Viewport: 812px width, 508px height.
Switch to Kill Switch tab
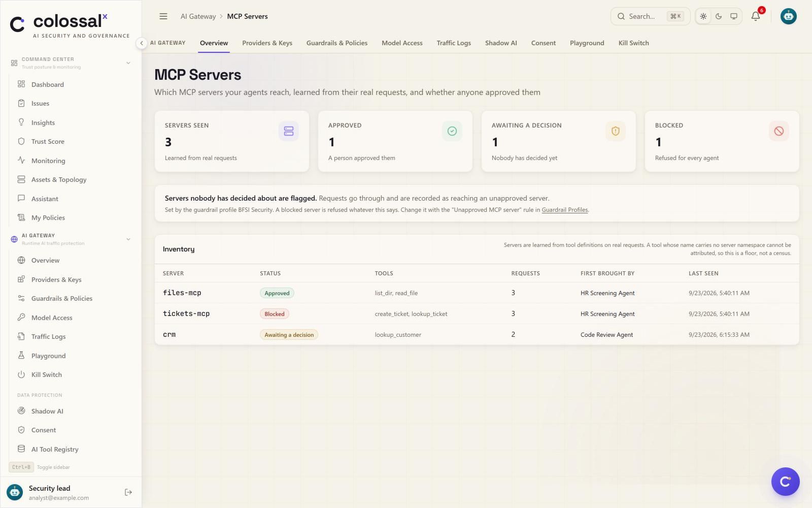633,43
